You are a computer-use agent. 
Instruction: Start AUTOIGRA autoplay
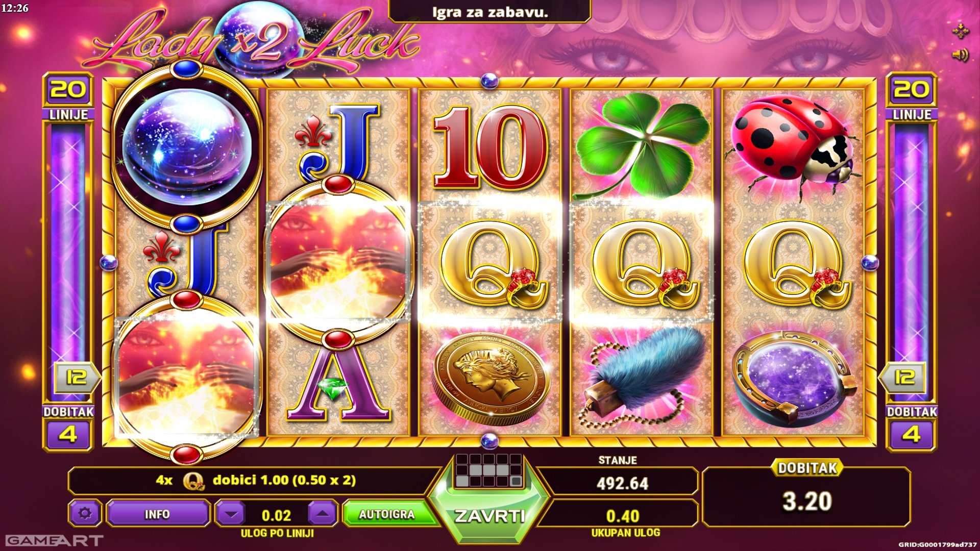click(x=387, y=513)
